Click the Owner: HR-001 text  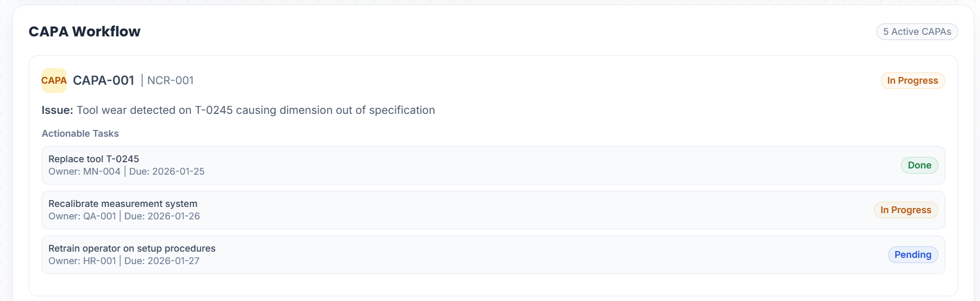click(82, 261)
